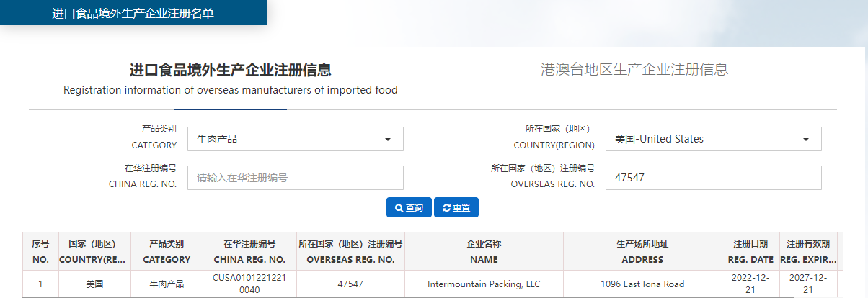Click the 2022-12-21 registration date cell
Screen dimensions: 868x298
coord(750,284)
